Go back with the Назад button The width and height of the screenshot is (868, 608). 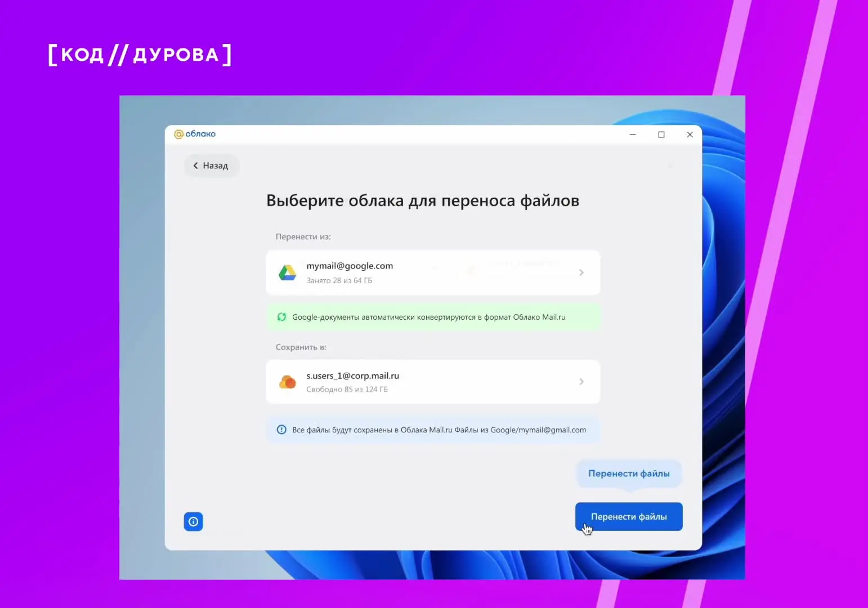211,166
